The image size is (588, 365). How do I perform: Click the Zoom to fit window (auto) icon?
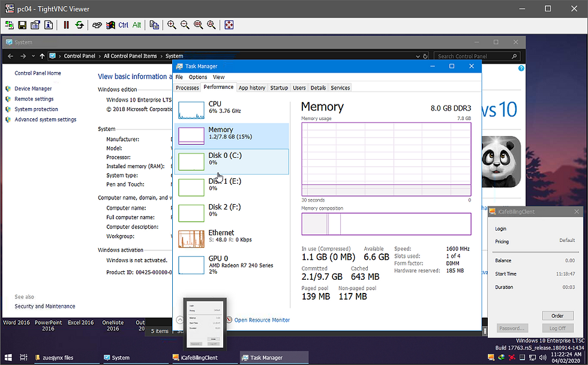211,25
